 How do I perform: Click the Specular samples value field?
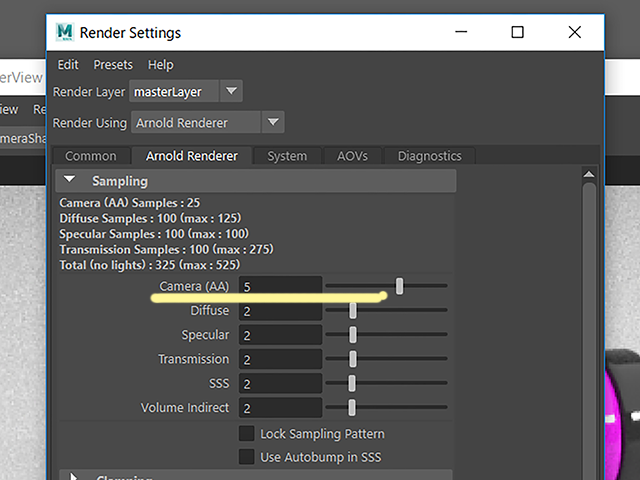tap(280, 335)
